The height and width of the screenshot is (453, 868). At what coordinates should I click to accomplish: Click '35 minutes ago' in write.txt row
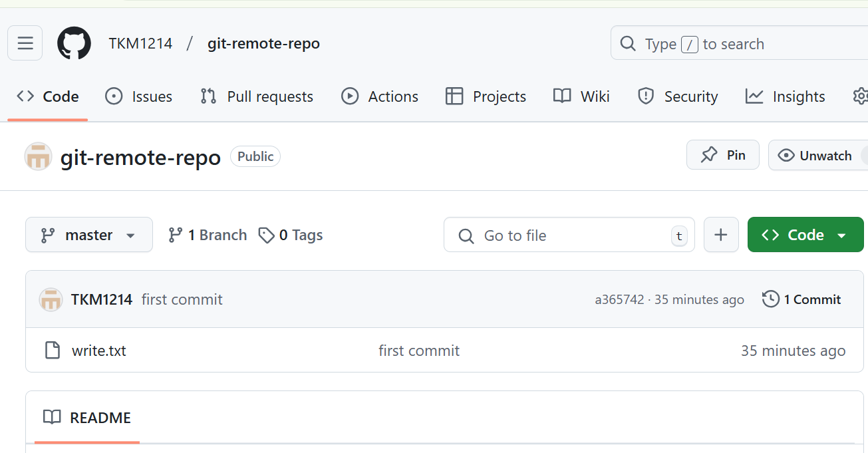(x=793, y=351)
